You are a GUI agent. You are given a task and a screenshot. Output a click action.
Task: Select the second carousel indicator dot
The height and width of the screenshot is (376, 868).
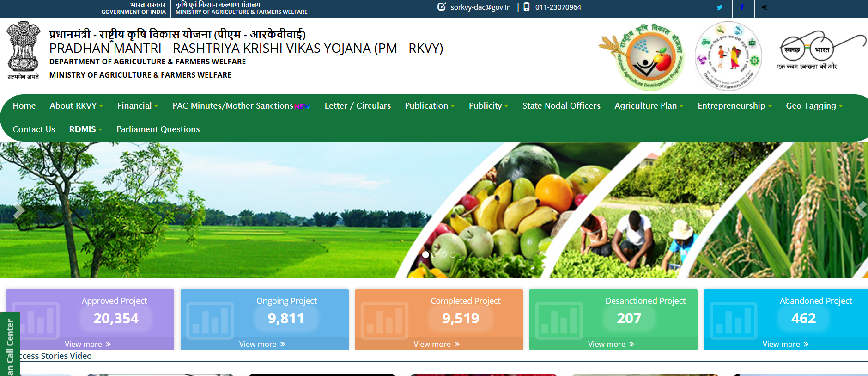point(435,254)
